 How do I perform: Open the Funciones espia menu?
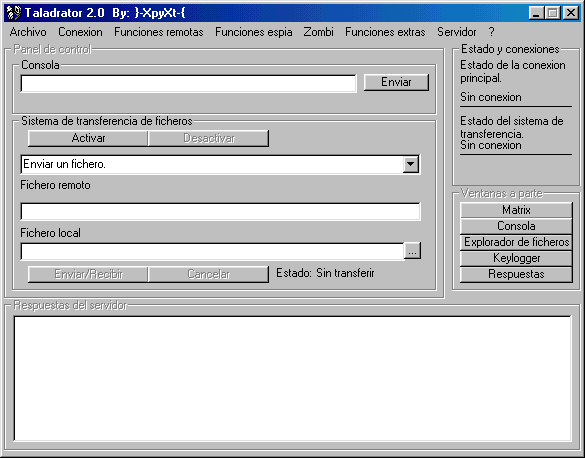(254, 32)
